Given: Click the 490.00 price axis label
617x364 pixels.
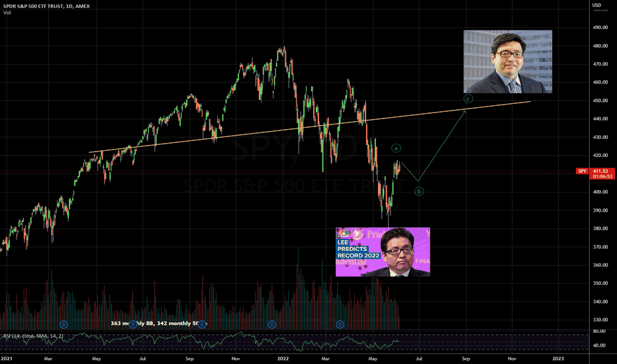Looking at the screenshot, I should 600,28.
